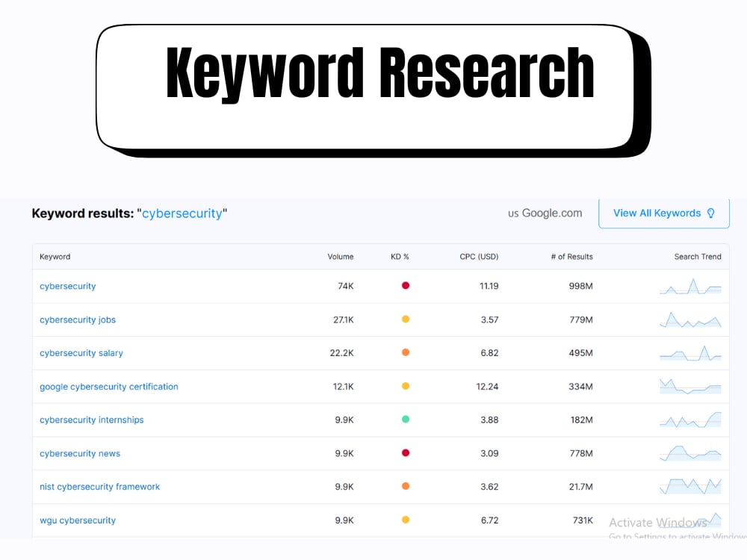
Task: Click the 3.09 CPC value
Action: tap(489, 454)
